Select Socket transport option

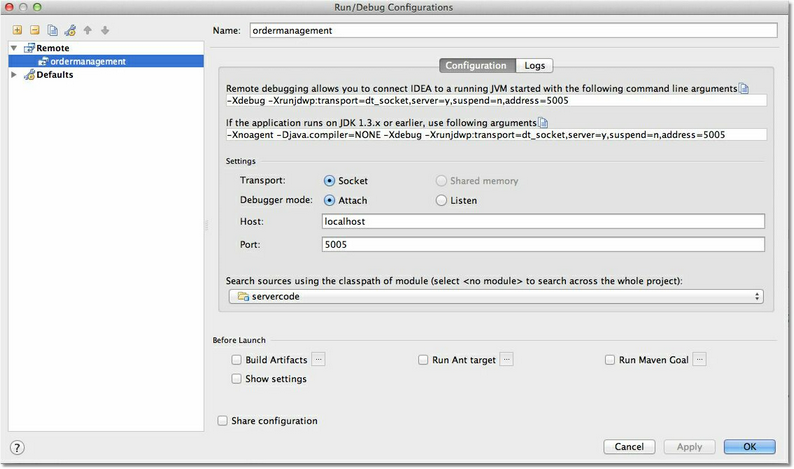click(329, 181)
